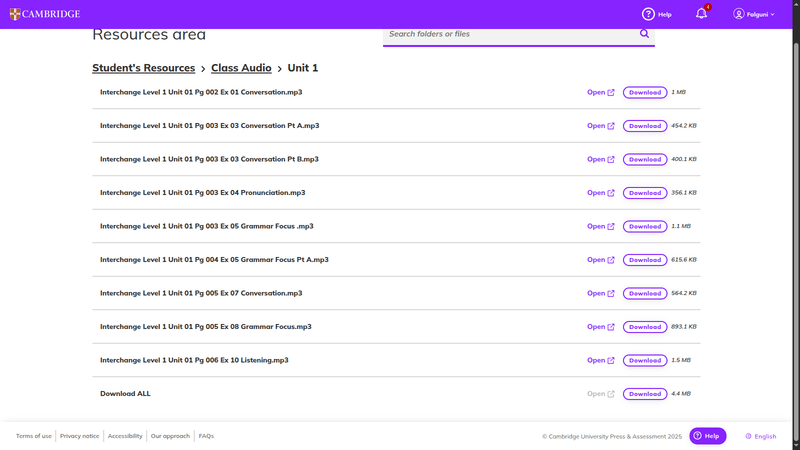Download Pg 005 Ex 07 Conversation.mp3
Screen dimensions: 800x450
645,293
